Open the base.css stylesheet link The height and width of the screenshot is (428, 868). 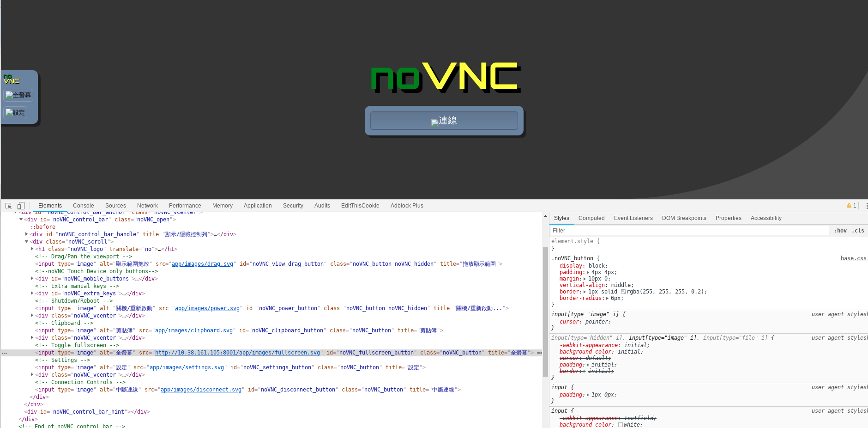pos(854,258)
